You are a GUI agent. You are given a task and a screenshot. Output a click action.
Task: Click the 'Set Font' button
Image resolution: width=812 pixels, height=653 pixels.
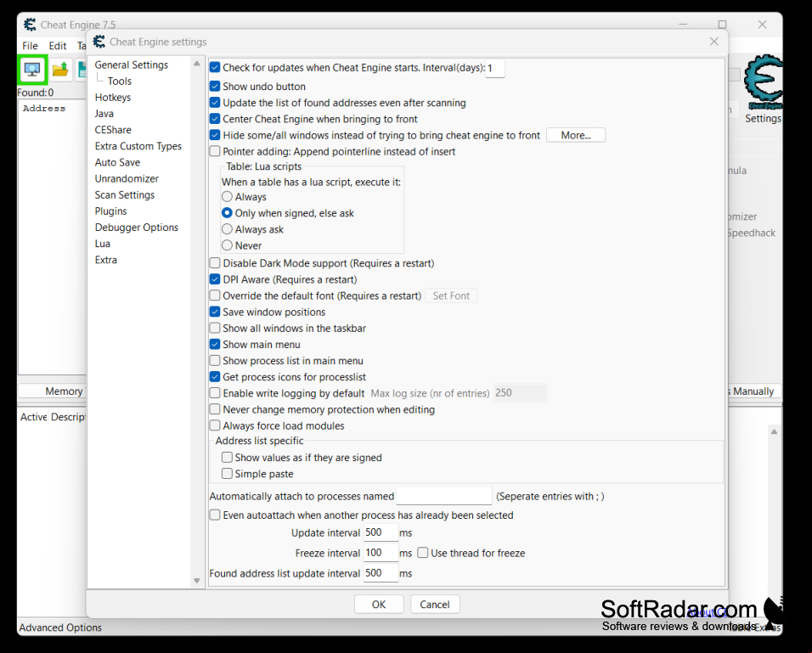(451, 296)
